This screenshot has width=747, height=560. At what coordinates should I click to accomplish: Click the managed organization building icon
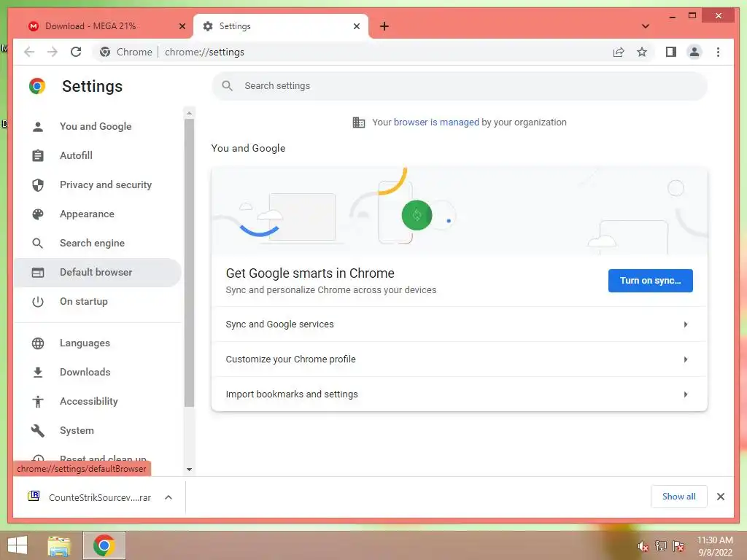pyautogui.click(x=359, y=122)
